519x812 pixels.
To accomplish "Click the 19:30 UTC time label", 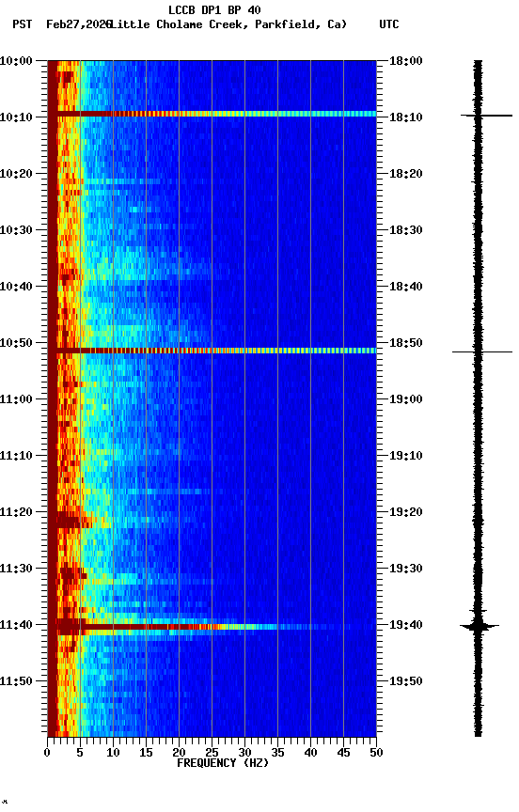I will [x=406, y=569].
